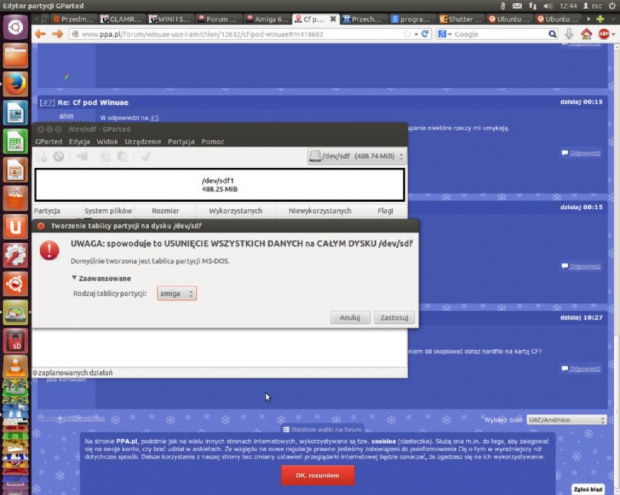
Task: Open LibreOffice Writer from the dock
Action: click(15, 113)
